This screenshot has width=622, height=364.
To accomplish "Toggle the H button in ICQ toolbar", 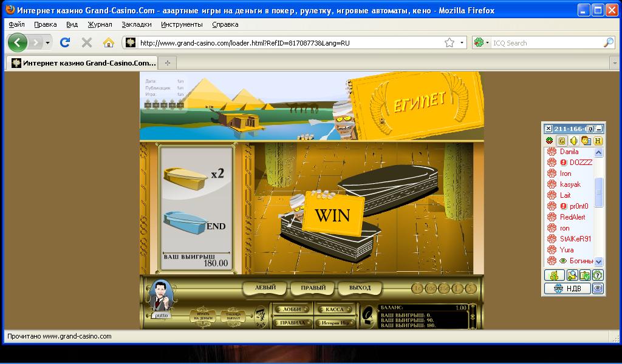I will point(598,141).
